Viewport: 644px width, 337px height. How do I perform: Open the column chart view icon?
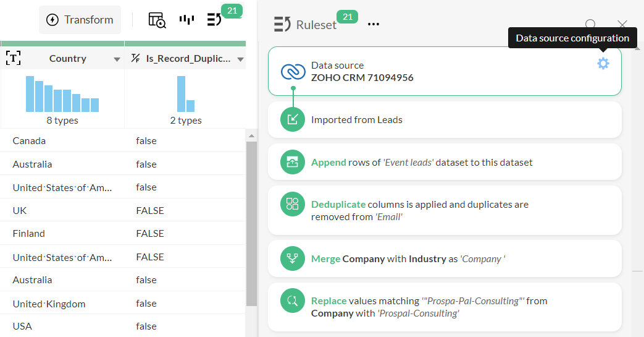(186, 20)
